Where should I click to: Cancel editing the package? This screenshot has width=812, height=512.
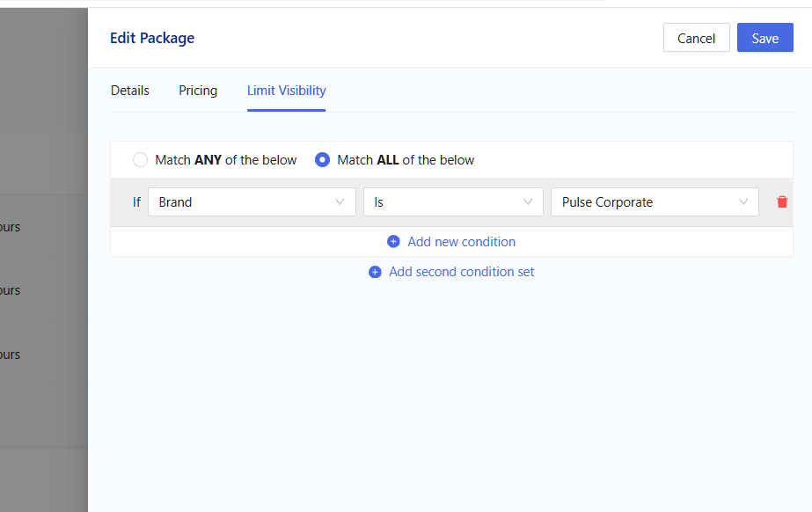point(696,38)
